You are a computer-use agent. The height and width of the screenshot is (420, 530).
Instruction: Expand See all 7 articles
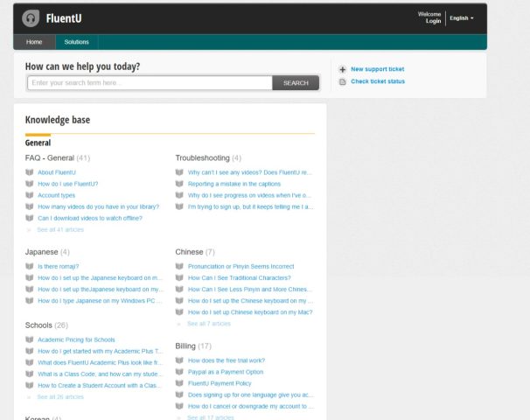coord(209,324)
